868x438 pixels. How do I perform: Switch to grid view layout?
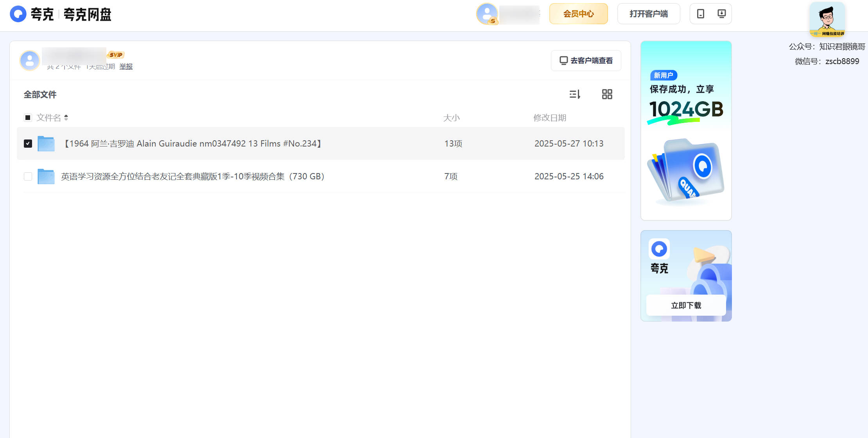607,94
